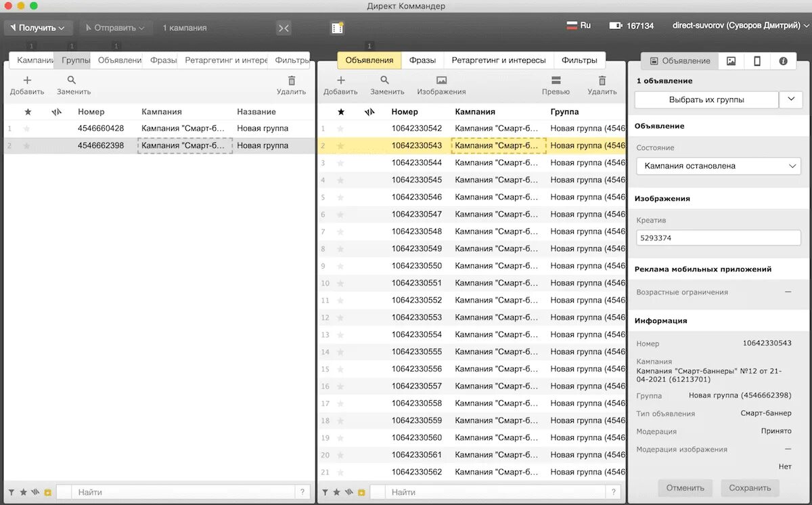The height and width of the screenshot is (505, 812).
Task: Switch to mobile tab in the edit panel
Action: 757,61
